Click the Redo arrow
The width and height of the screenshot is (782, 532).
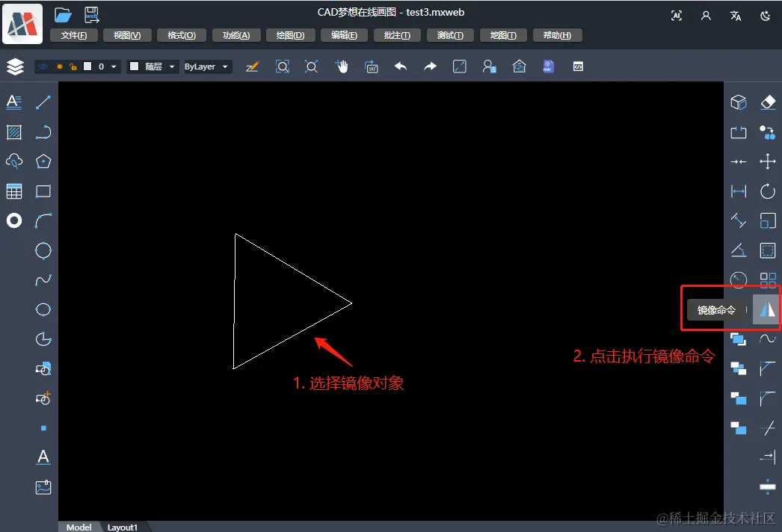coord(430,66)
